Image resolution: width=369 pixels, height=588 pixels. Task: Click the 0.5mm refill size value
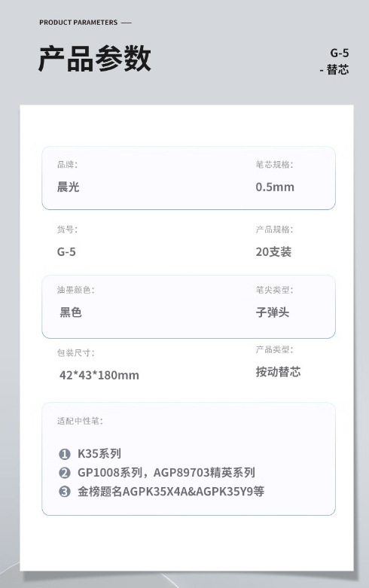click(275, 187)
